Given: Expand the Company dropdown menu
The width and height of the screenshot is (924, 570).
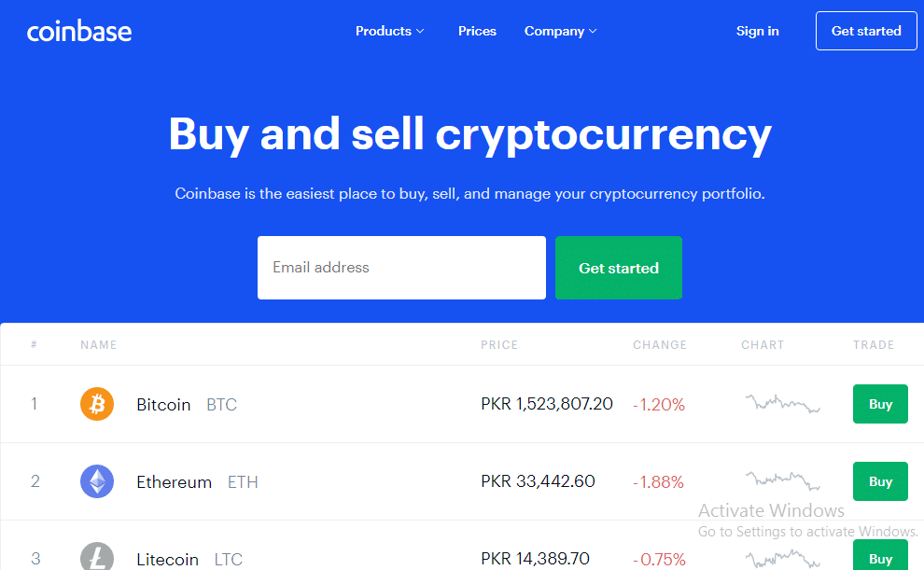Looking at the screenshot, I should pos(560,31).
